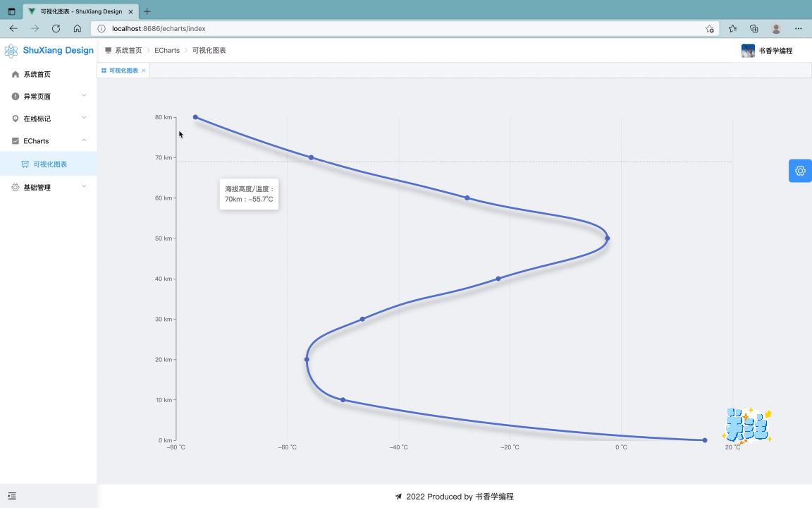
Task: Click the data point at 40 km
Action: pyautogui.click(x=498, y=279)
